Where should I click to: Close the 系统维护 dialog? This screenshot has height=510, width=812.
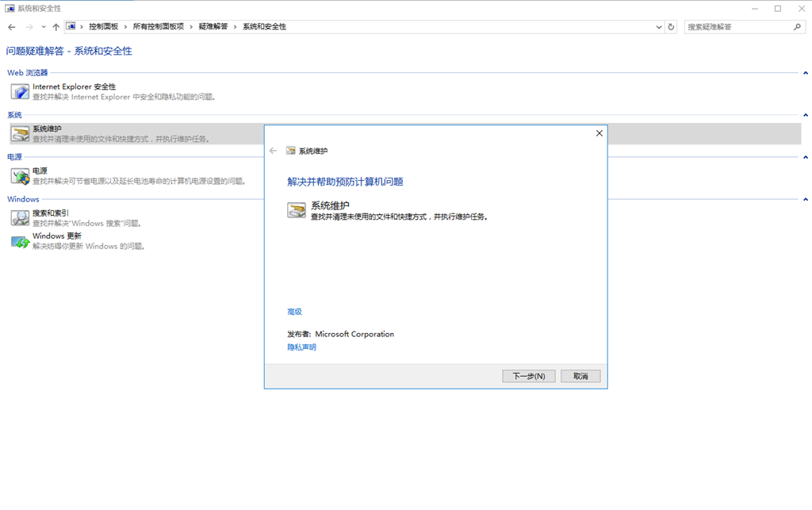tap(599, 133)
